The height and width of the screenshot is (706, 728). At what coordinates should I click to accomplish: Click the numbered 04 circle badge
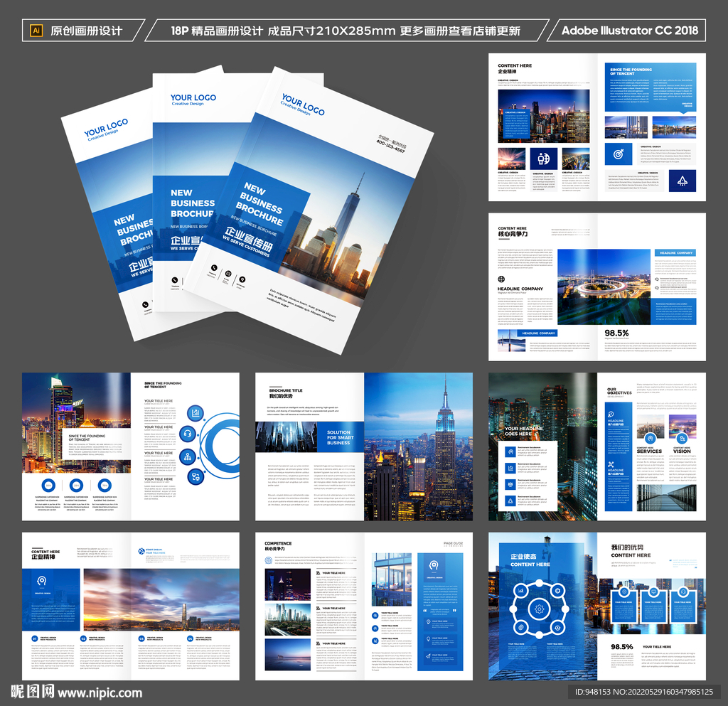pyautogui.click(x=190, y=638)
